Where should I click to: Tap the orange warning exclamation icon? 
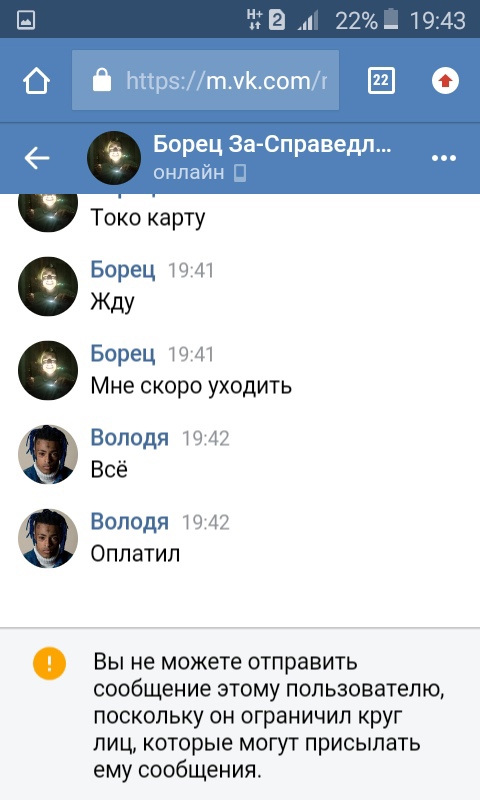49,663
